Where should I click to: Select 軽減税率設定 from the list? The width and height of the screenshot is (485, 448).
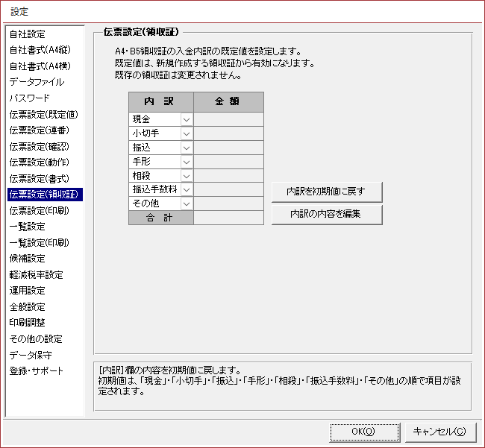pyautogui.click(x=36, y=275)
